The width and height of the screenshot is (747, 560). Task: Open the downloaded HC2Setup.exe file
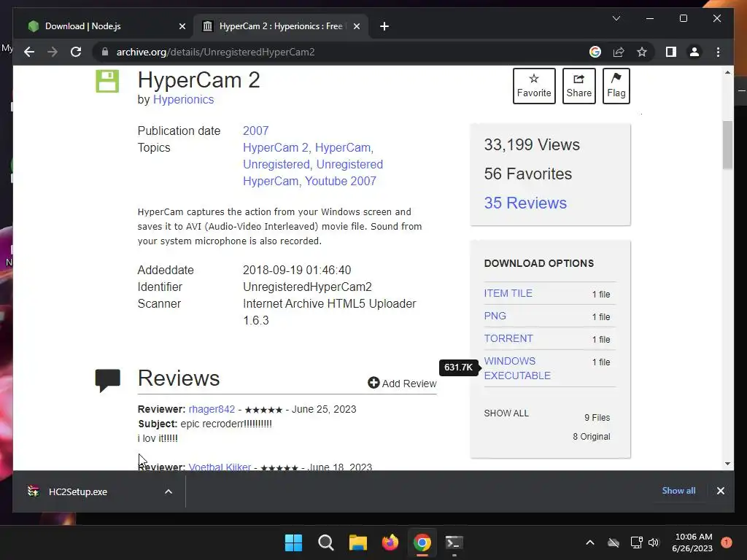77,492
